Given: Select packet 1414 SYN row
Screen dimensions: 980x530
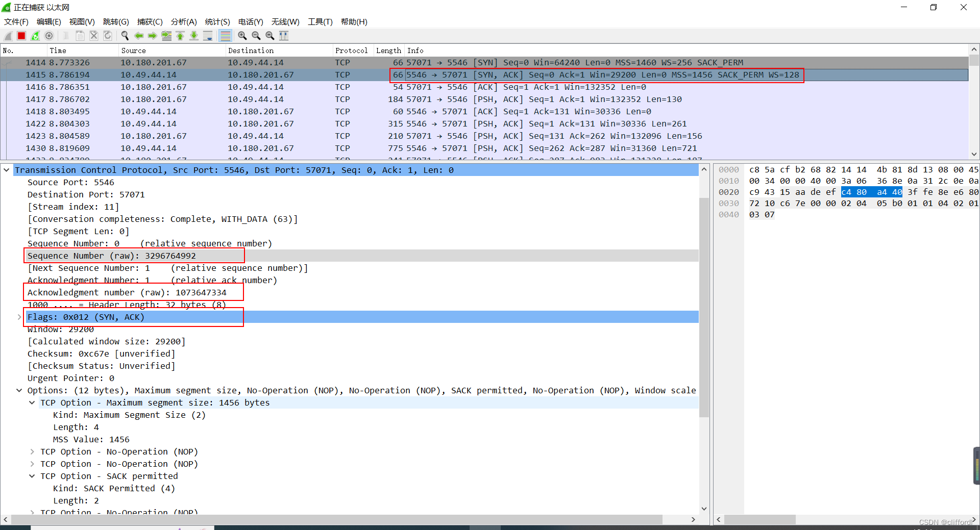Looking at the screenshot, I should 484,62.
